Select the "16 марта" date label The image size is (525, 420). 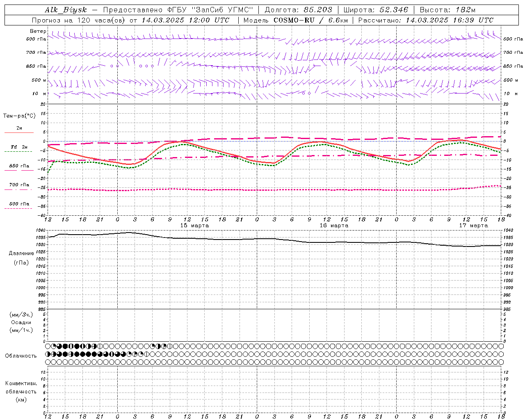click(334, 226)
